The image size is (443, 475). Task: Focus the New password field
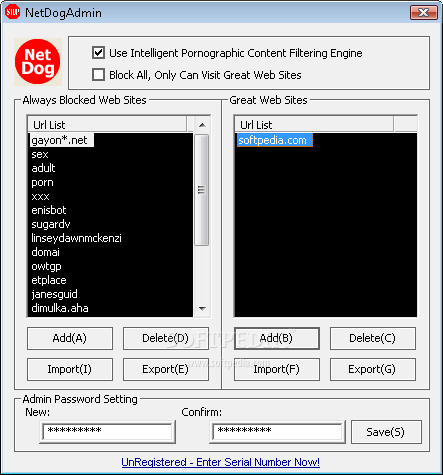(x=107, y=432)
